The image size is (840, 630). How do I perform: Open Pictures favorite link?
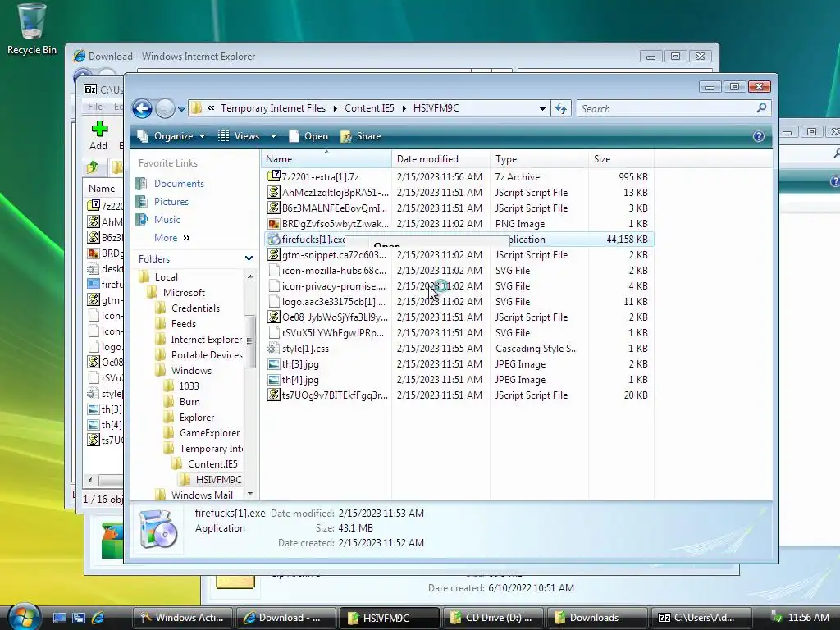coord(171,202)
